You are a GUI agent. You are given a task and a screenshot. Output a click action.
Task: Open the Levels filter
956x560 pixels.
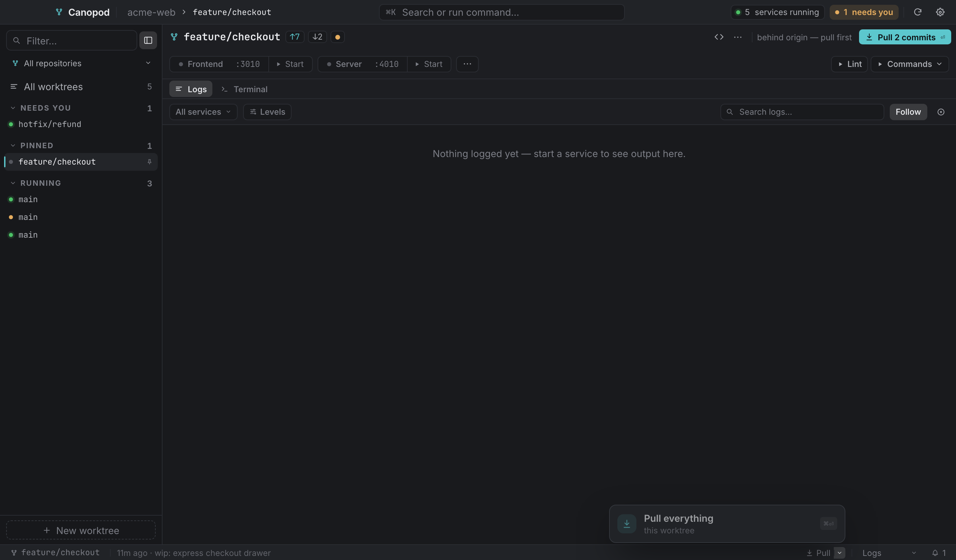point(267,112)
